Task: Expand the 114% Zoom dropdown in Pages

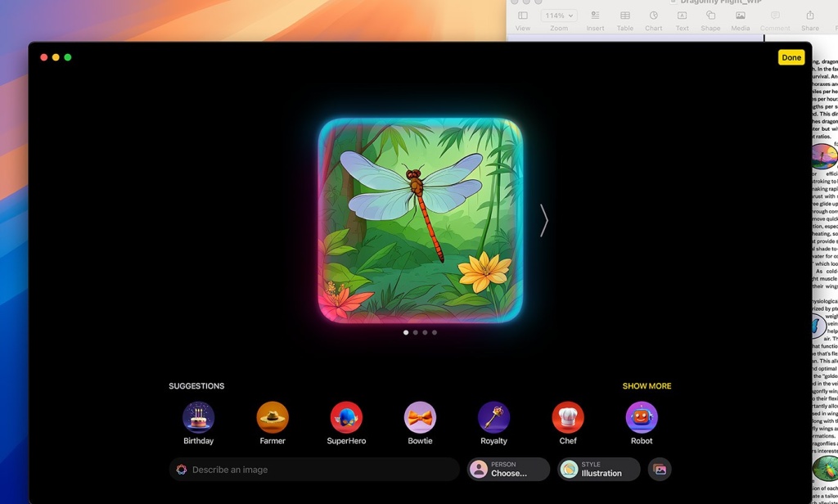Action: [x=559, y=16]
